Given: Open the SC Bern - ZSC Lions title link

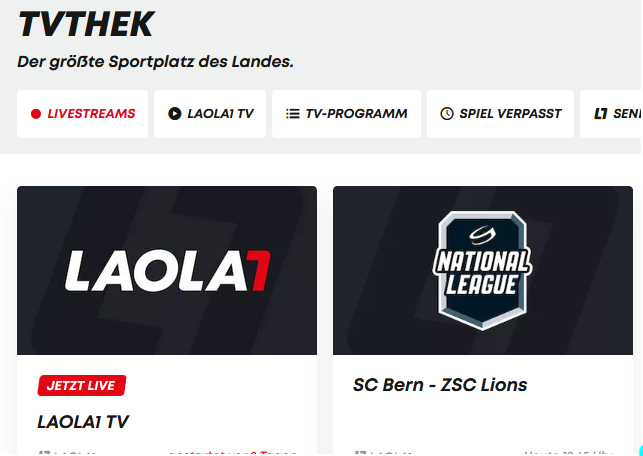Looking at the screenshot, I should 440,385.
